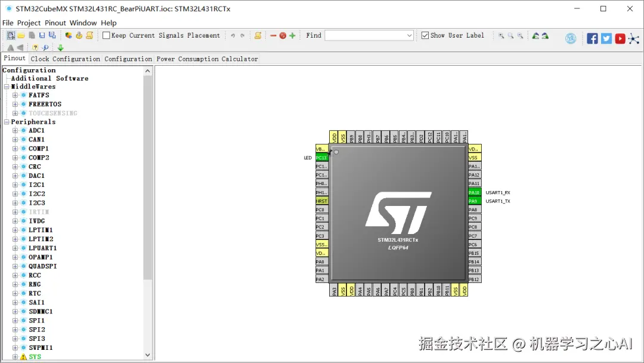Image resolution: width=644 pixels, height=363 pixels.
Task: Select I2C2 in the peripherals list
Action: click(x=37, y=194)
